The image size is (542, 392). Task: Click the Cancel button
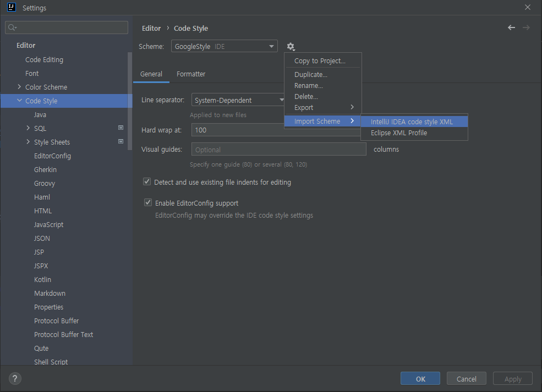point(466,379)
